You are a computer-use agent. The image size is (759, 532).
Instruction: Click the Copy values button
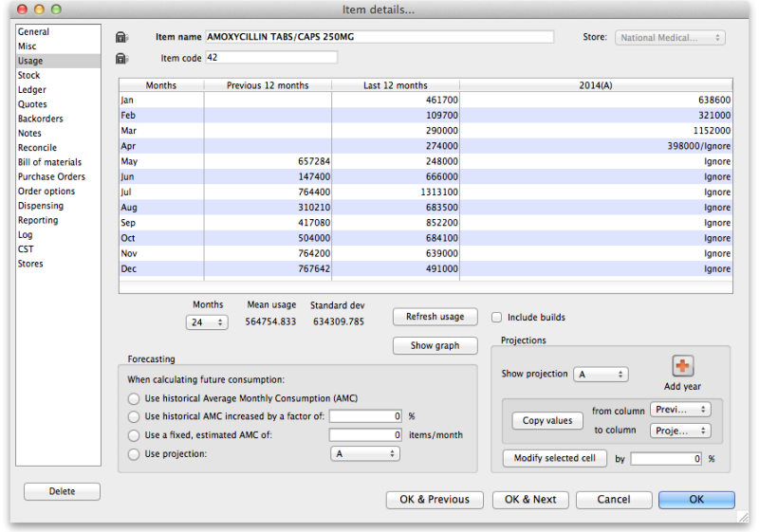coord(547,420)
